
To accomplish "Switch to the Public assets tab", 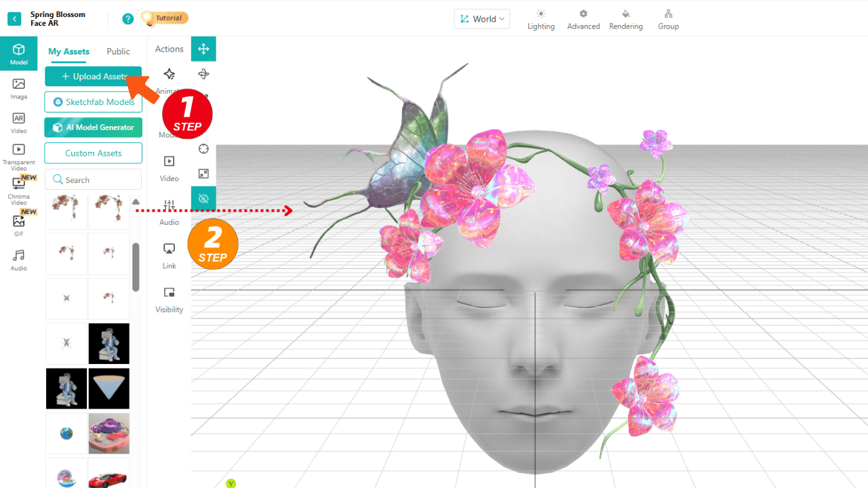I will 118,52.
